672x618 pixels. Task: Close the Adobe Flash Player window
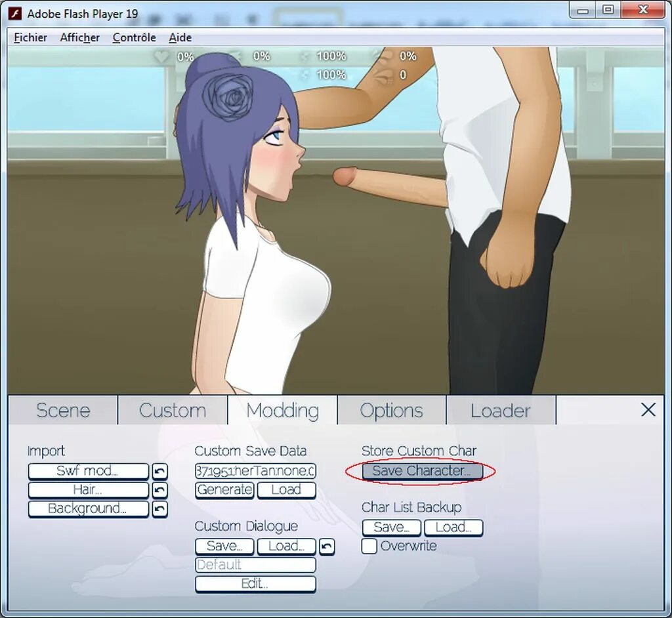click(643, 10)
